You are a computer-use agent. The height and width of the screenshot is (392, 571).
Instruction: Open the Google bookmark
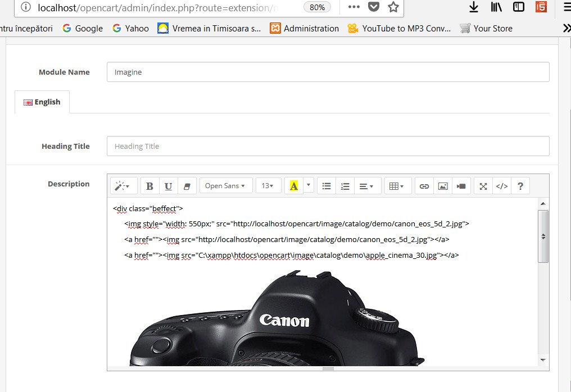[x=83, y=29]
